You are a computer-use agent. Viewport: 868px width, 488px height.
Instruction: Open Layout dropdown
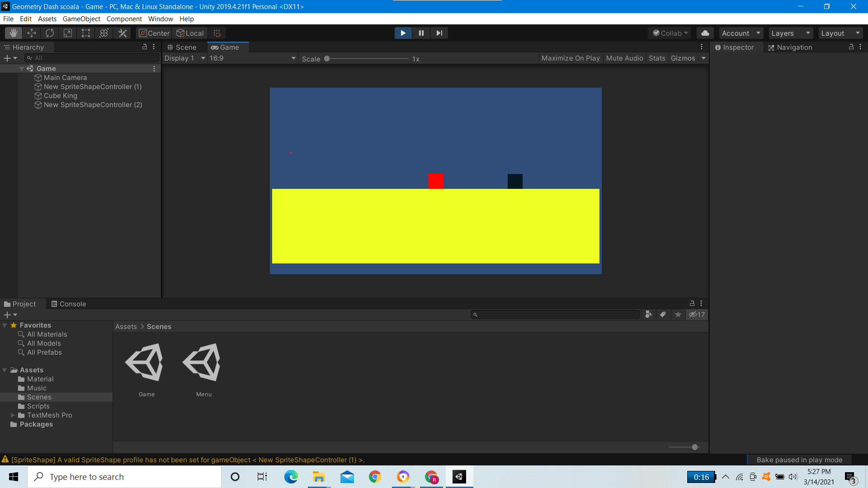tap(840, 33)
